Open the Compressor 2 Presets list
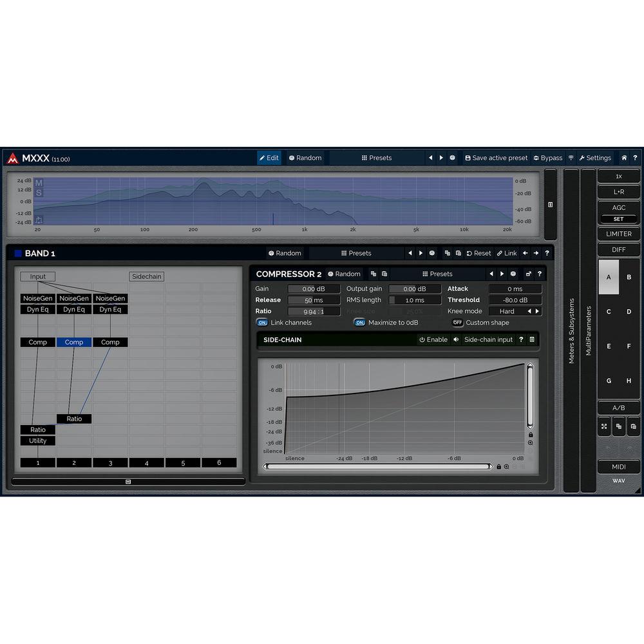The width and height of the screenshot is (644, 644). [x=437, y=274]
